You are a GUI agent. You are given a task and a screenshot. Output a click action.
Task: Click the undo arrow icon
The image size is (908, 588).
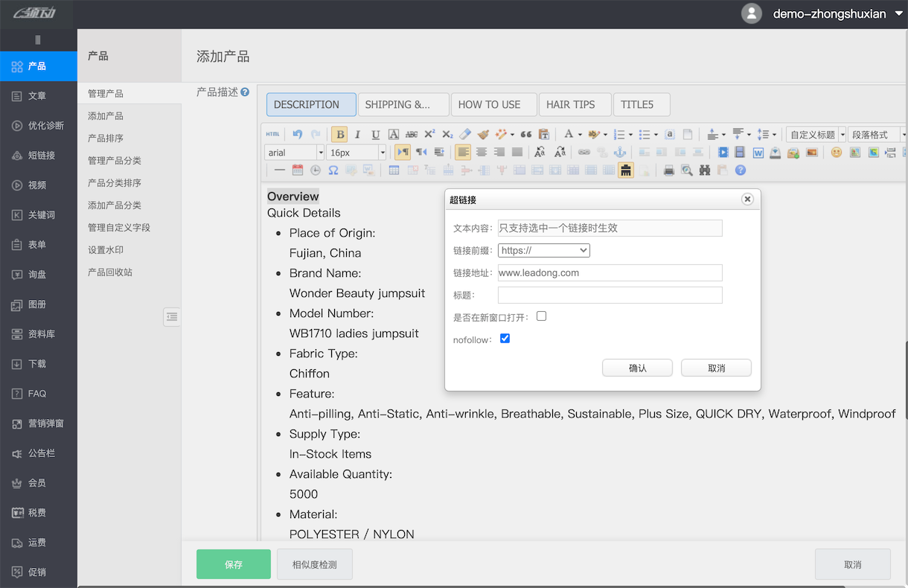click(x=298, y=134)
